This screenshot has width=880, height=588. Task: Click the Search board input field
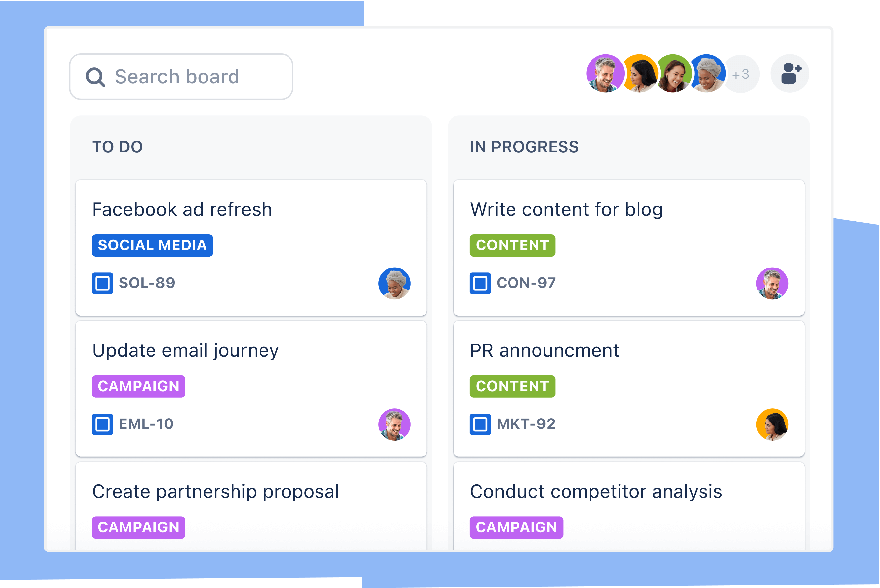[x=182, y=77]
